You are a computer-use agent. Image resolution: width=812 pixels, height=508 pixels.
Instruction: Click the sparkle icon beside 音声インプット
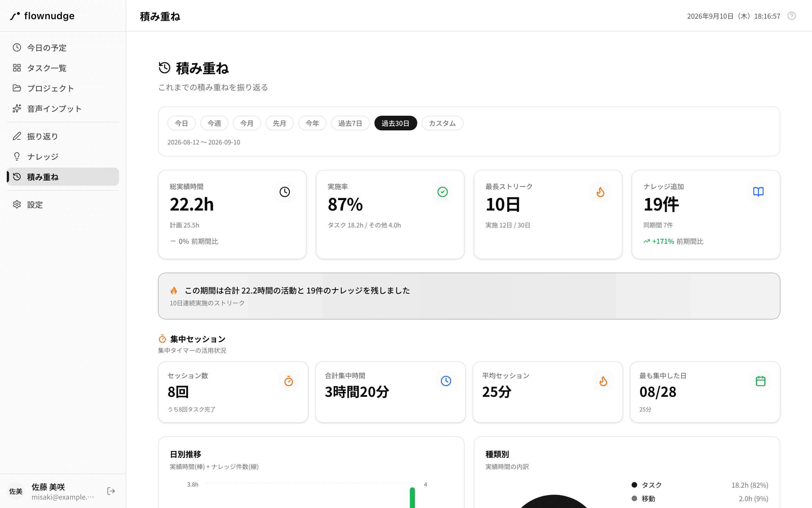point(17,109)
